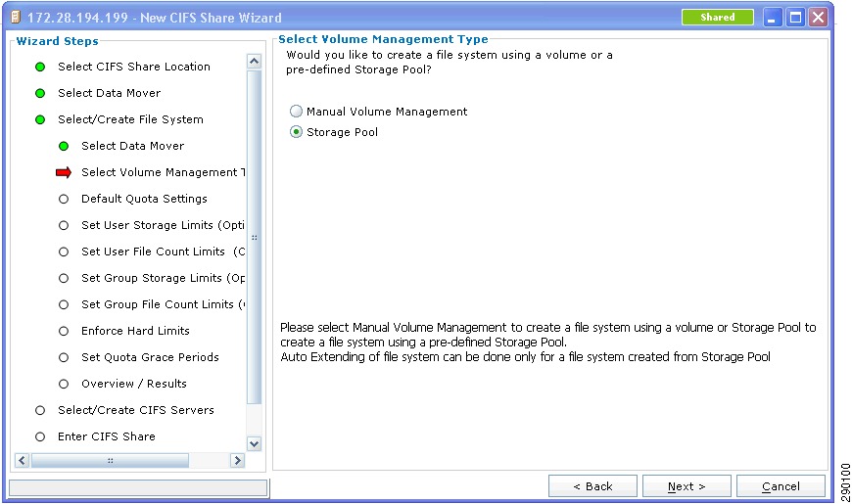Click the empty circle next to Default Quota Settings

64,199
